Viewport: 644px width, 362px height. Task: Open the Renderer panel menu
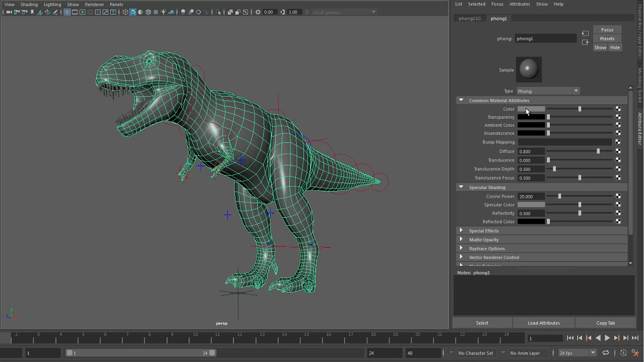(94, 5)
